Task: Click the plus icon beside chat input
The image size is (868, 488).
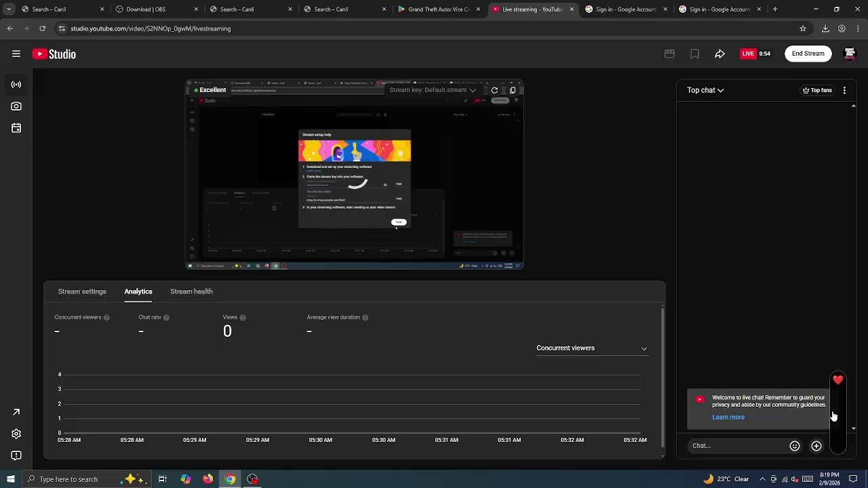Action: click(x=816, y=446)
